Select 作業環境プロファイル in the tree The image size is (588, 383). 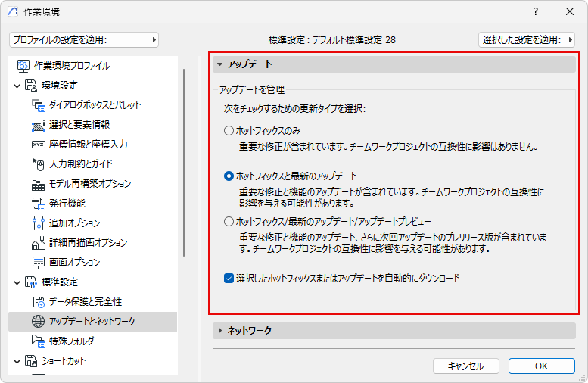[x=72, y=66]
